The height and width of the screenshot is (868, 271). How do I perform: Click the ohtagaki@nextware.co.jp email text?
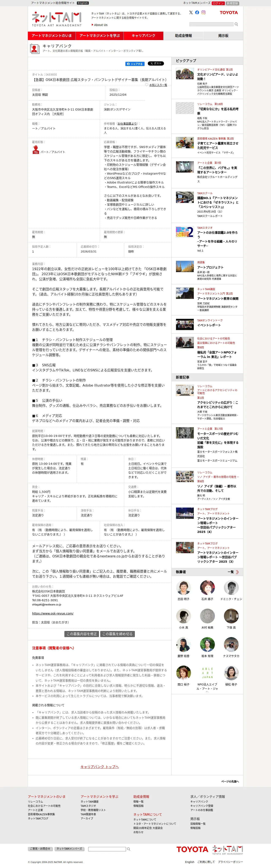click(46, 604)
